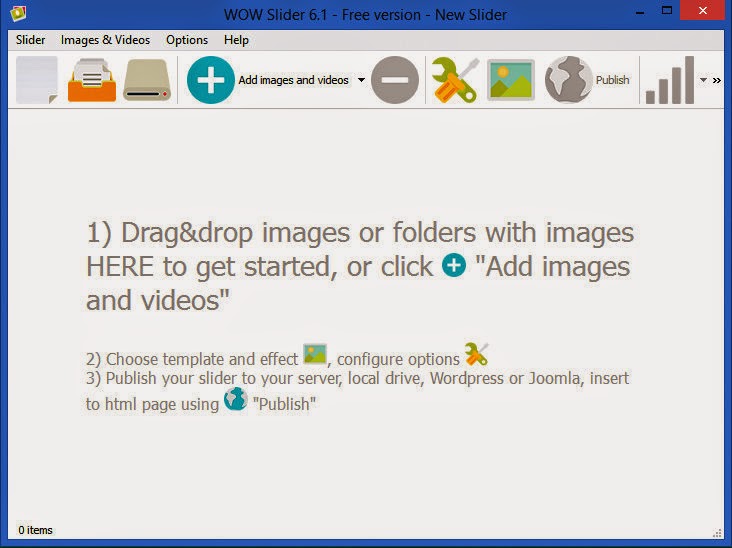Show more toolbar items with double chevron
The image size is (732, 548).
pyautogui.click(x=717, y=80)
